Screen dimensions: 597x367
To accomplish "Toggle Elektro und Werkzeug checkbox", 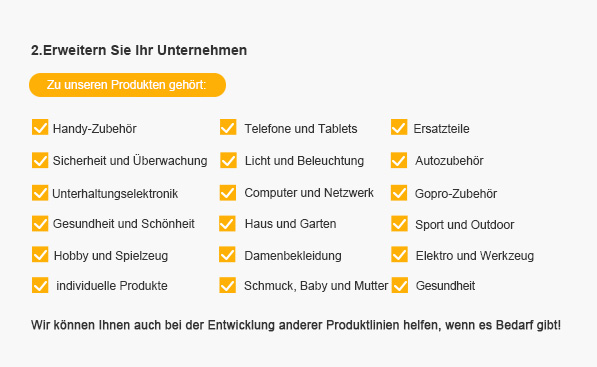I will coord(399,254).
